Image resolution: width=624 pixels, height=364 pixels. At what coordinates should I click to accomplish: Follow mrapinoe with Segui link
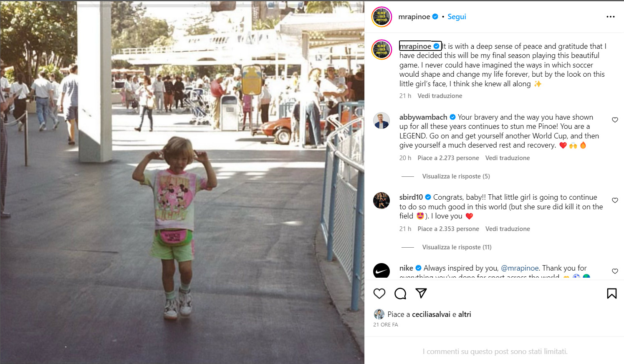point(457,17)
